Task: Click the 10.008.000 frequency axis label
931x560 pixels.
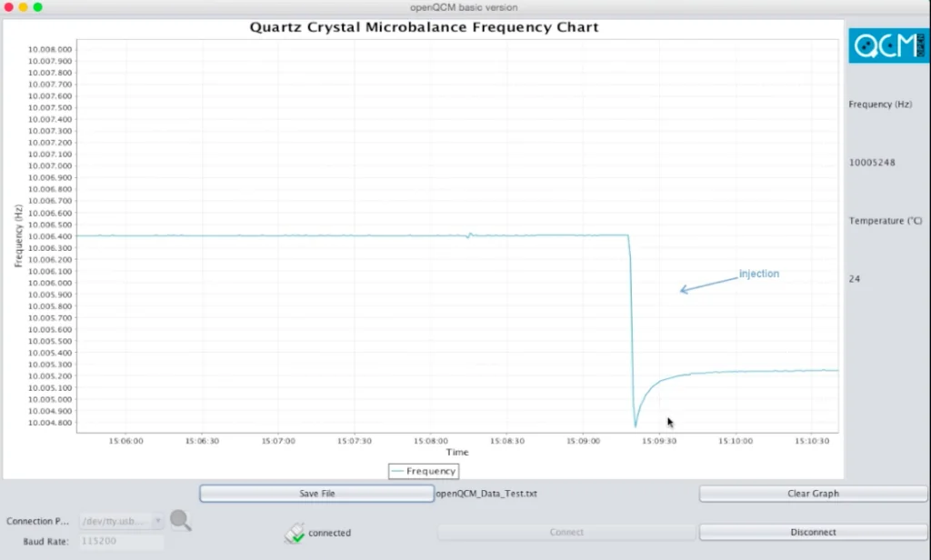Action: 50,49
